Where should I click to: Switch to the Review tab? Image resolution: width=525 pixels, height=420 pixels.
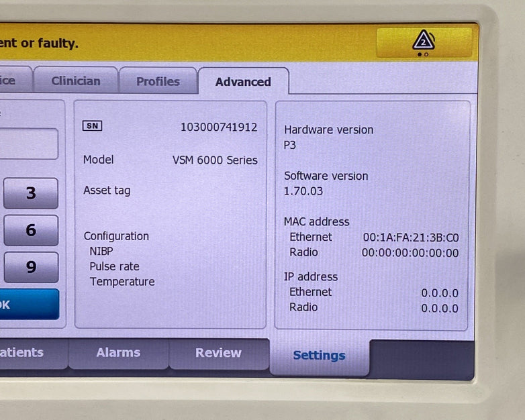pyautogui.click(x=218, y=353)
